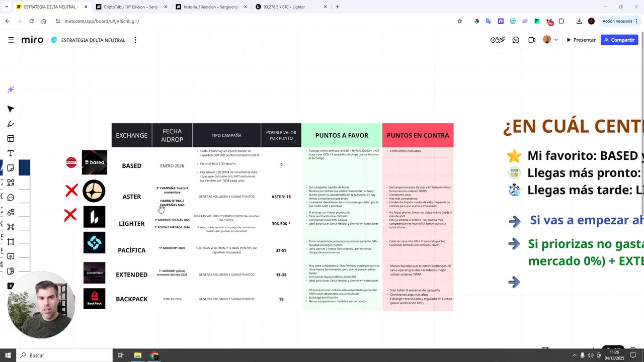Select the Text tool

point(11,153)
